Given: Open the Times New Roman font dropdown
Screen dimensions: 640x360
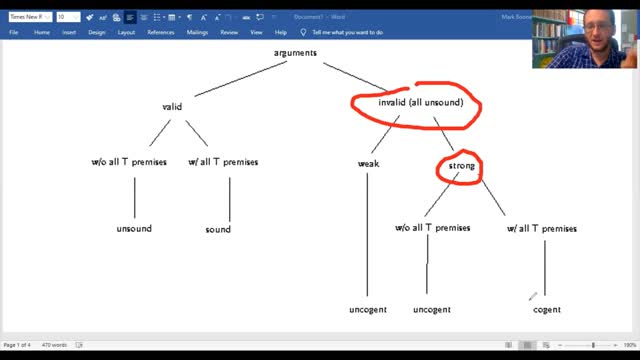Looking at the screenshot, I should tap(47, 17).
